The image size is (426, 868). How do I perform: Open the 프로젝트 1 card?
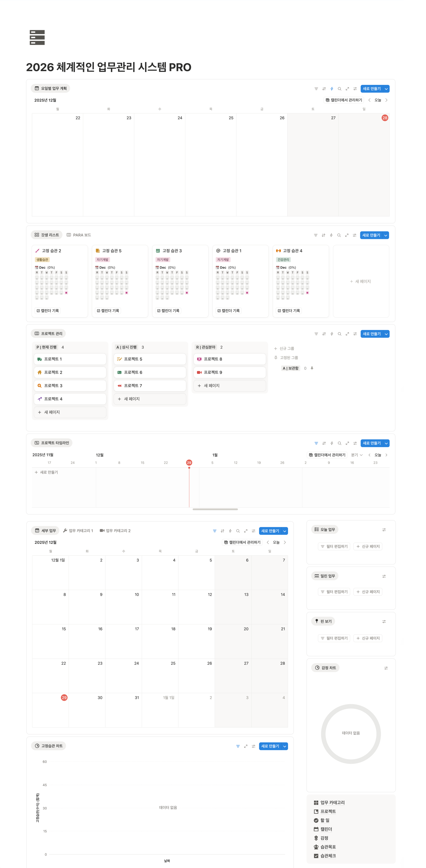[70, 359]
